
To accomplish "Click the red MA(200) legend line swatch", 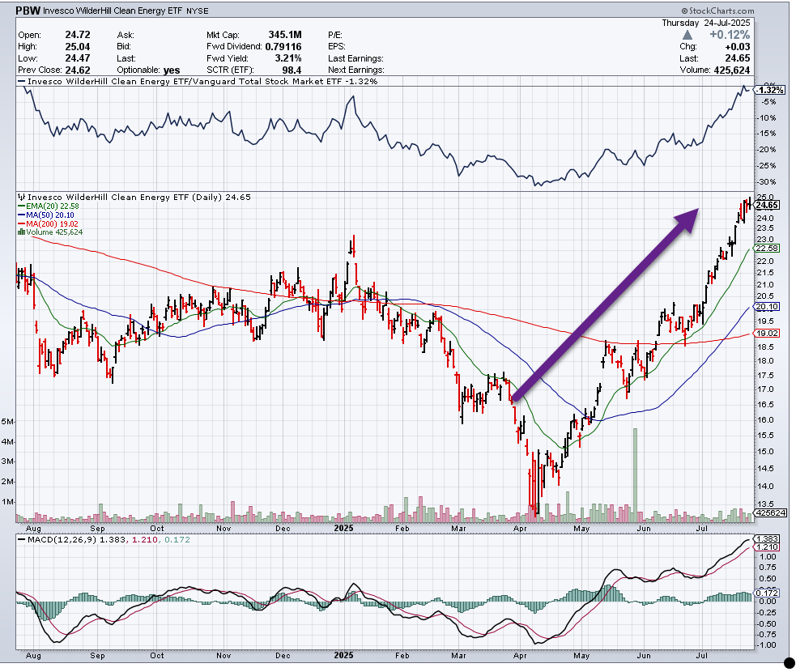I will click(21, 223).
